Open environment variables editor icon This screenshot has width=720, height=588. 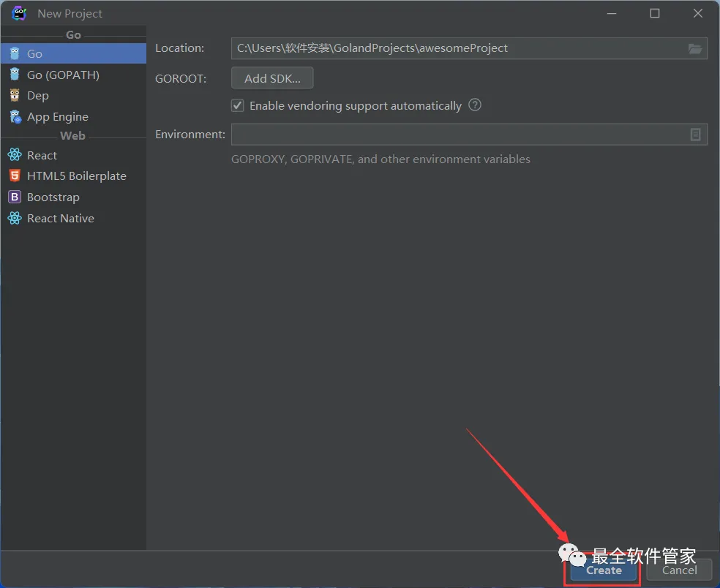pos(696,135)
